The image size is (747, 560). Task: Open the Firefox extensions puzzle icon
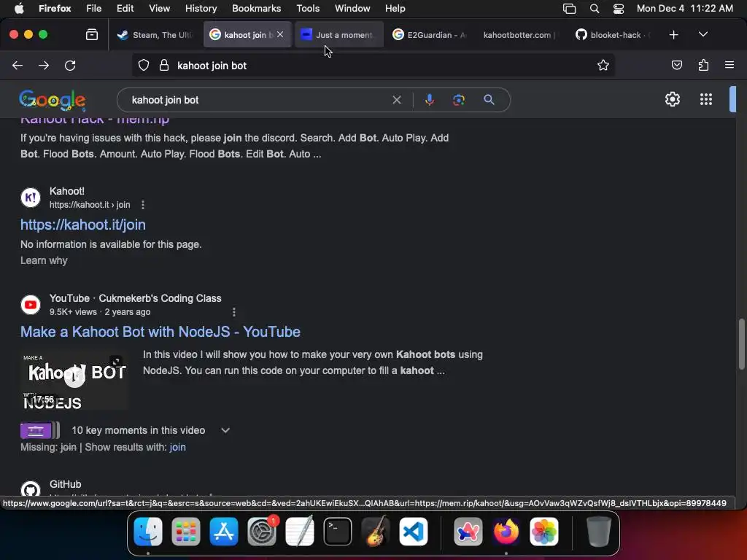tap(703, 65)
